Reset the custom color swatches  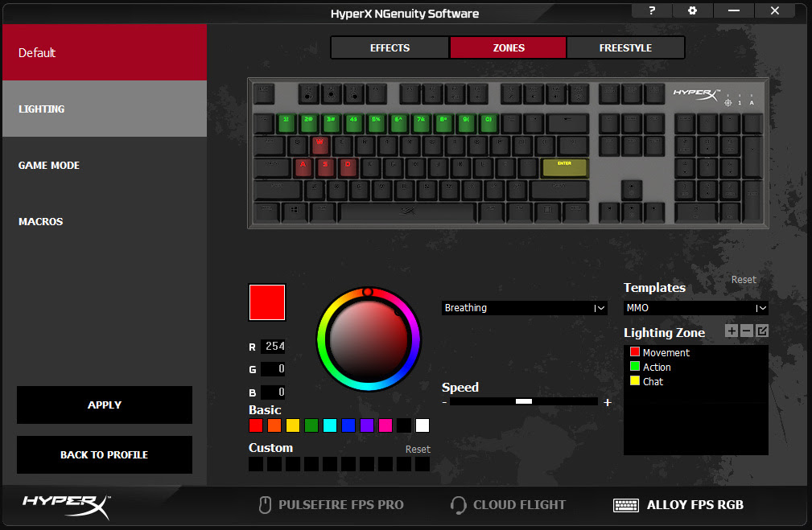coord(418,449)
